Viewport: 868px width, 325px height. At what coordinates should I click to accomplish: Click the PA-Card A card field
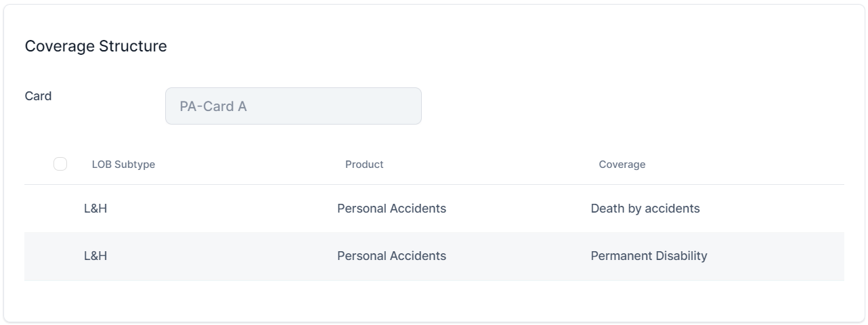pos(293,106)
